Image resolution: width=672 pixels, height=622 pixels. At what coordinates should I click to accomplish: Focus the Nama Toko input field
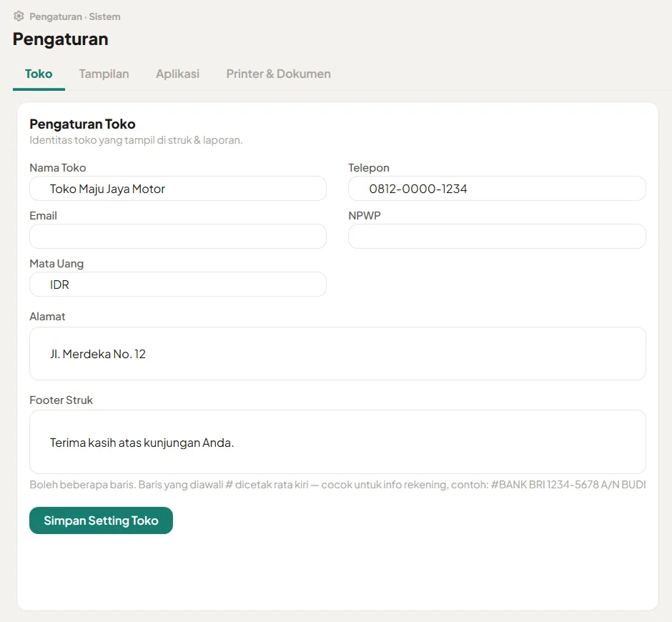click(178, 189)
